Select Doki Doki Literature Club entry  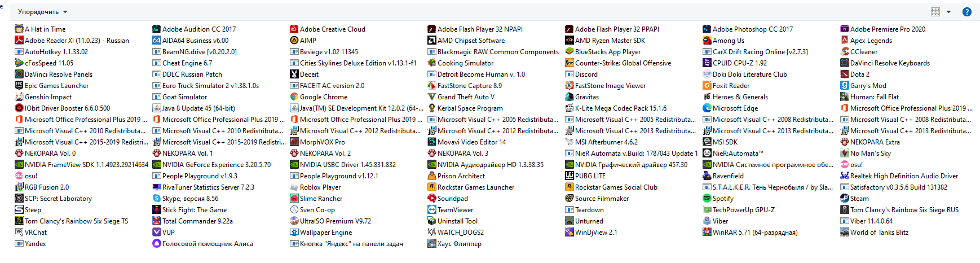[x=745, y=74]
